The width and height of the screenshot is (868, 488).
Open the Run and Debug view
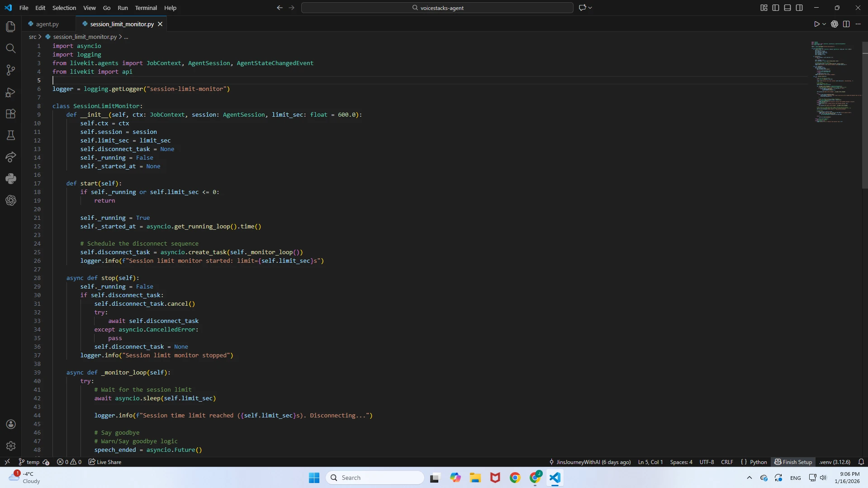pos(11,92)
